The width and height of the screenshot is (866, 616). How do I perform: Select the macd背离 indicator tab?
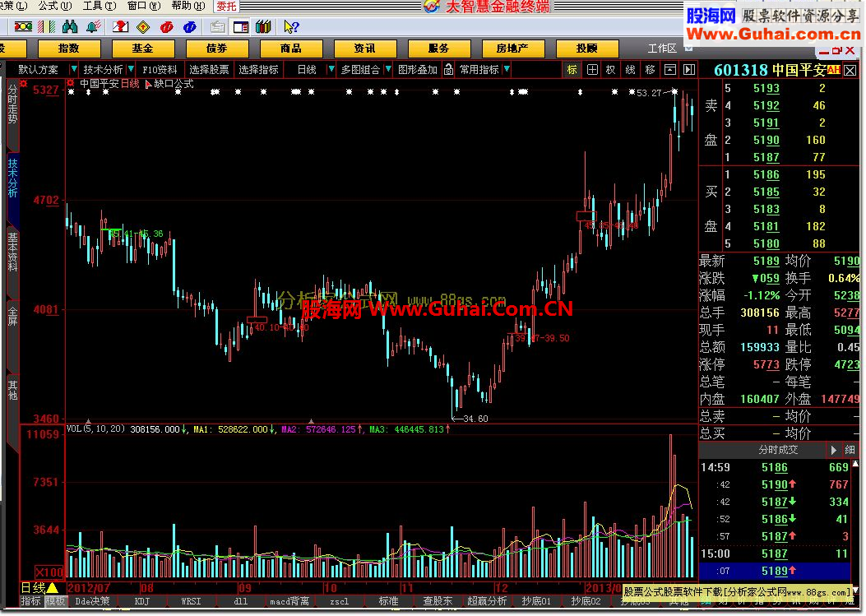pos(289,601)
